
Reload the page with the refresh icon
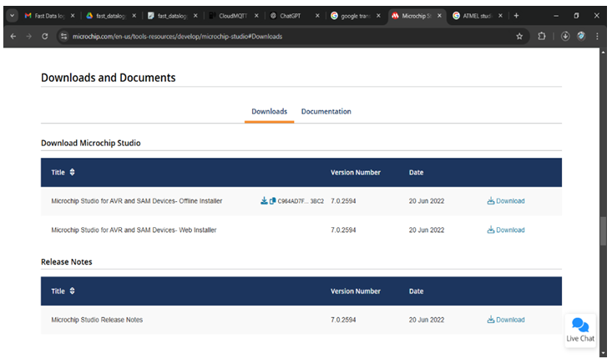[42, 36]
